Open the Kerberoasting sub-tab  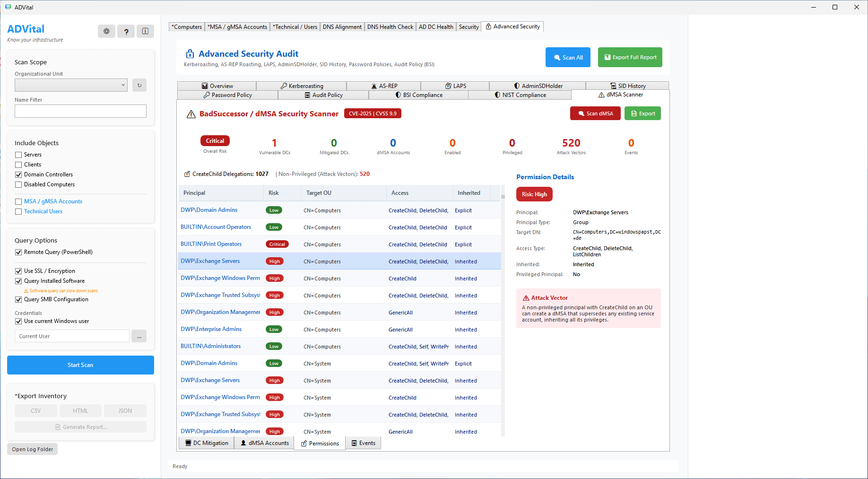[301, 86]
